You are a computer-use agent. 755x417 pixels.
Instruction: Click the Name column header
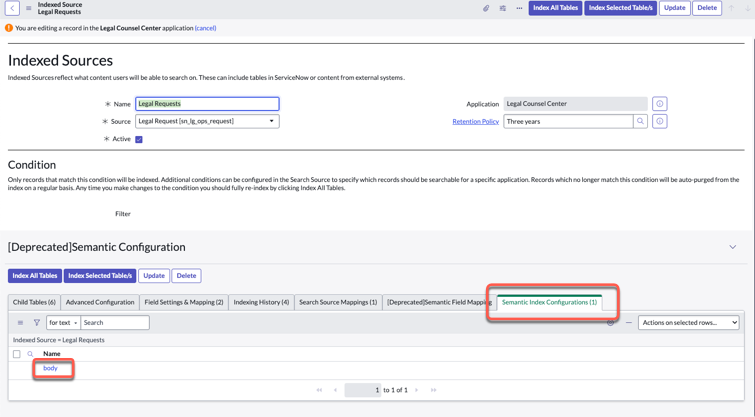click(52, 354)
